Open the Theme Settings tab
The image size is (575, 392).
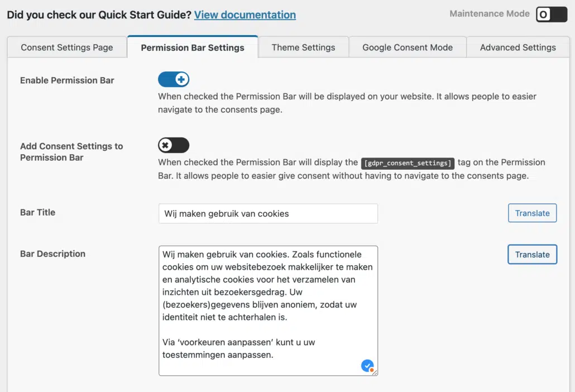click(303, 47)
